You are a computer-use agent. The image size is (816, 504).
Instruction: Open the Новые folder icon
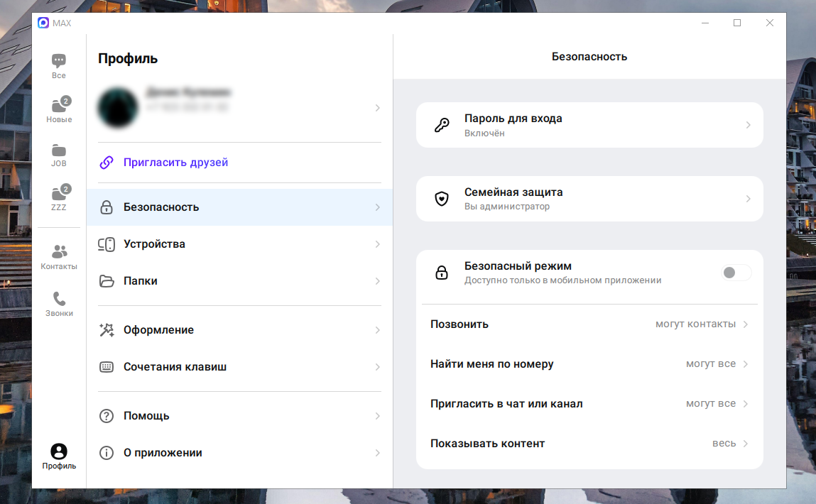coord(59,106)
